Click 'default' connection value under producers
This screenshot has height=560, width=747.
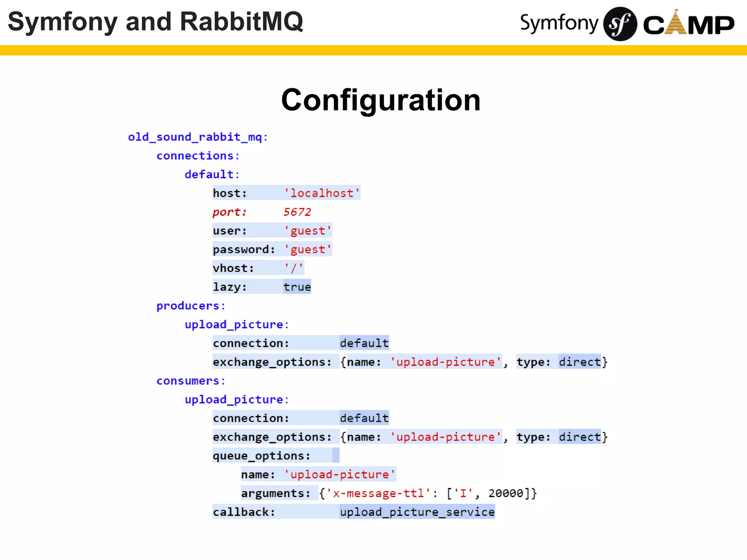(x=364, y=343)
